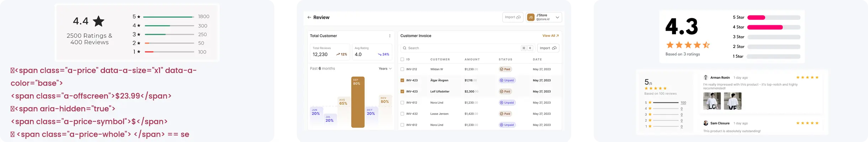Click the JS store avatar
Screen dimensions: 868x142
click(531, 17)
